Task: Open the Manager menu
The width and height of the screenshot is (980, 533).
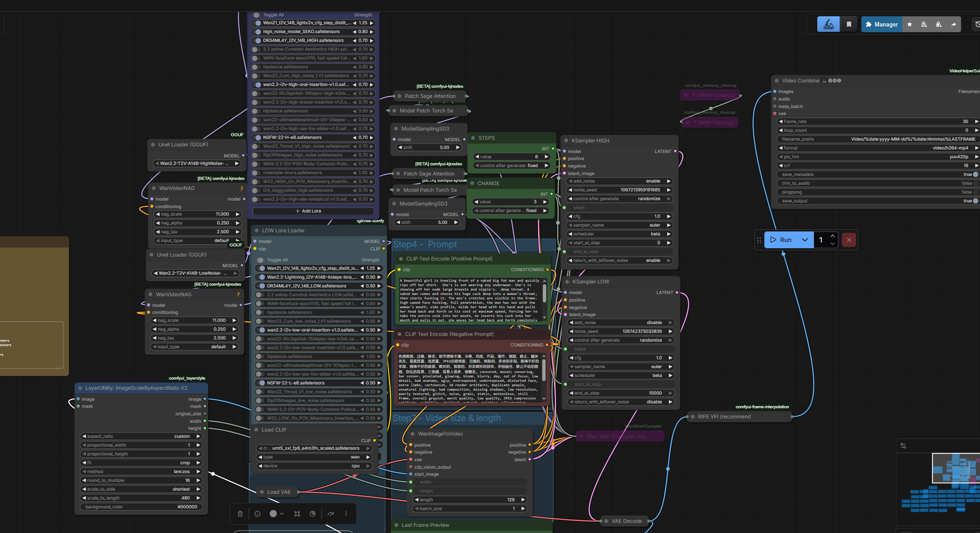Action: tap(881, 24)
